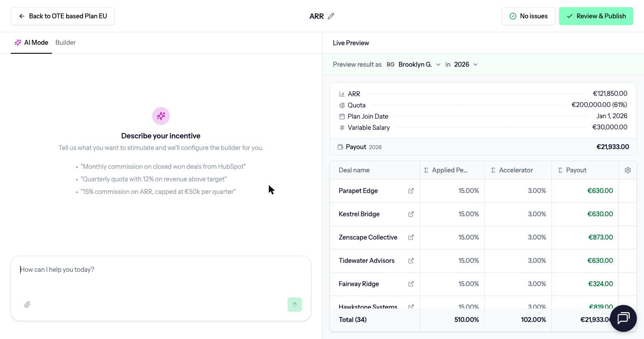Edit the ARR plan name pencil icon
The height and width of the screenshot is (339, 644).
coord(331,16)
